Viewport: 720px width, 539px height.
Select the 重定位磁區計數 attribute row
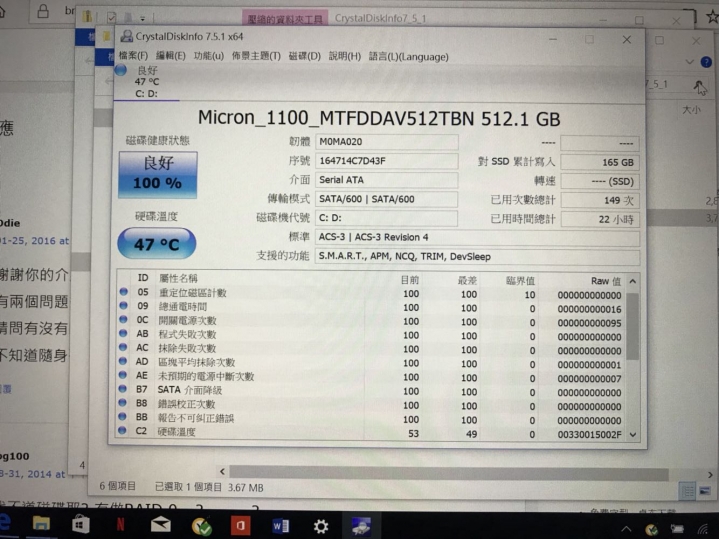pyautogui.click(x=372, y=293)
